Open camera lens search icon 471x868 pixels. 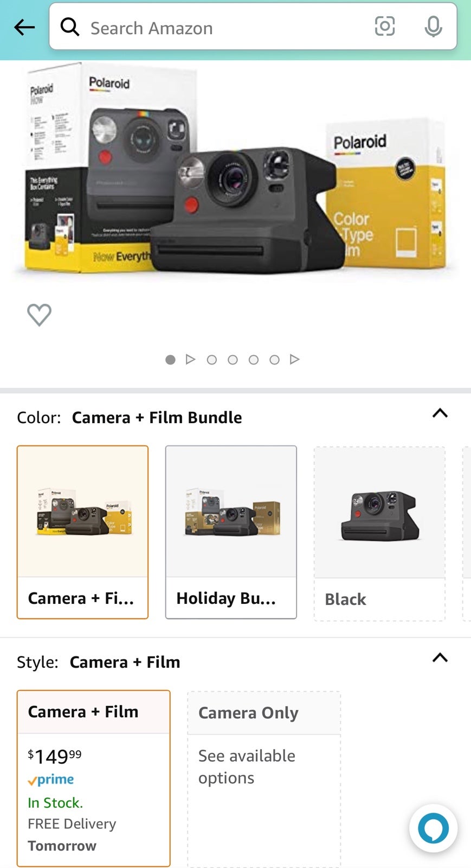tap(385, 26)
